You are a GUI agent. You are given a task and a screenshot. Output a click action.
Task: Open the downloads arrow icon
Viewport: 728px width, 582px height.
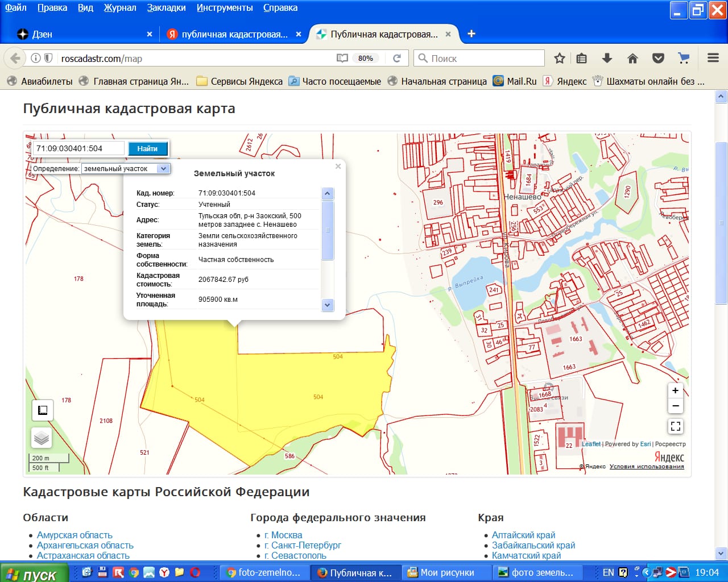[607, 58]
